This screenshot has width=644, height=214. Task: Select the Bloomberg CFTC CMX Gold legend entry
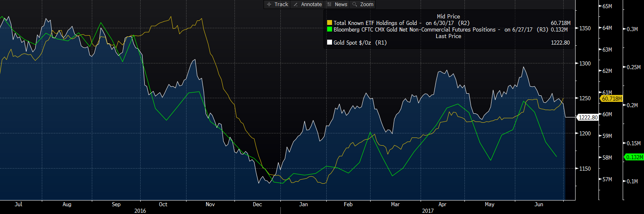414,29
